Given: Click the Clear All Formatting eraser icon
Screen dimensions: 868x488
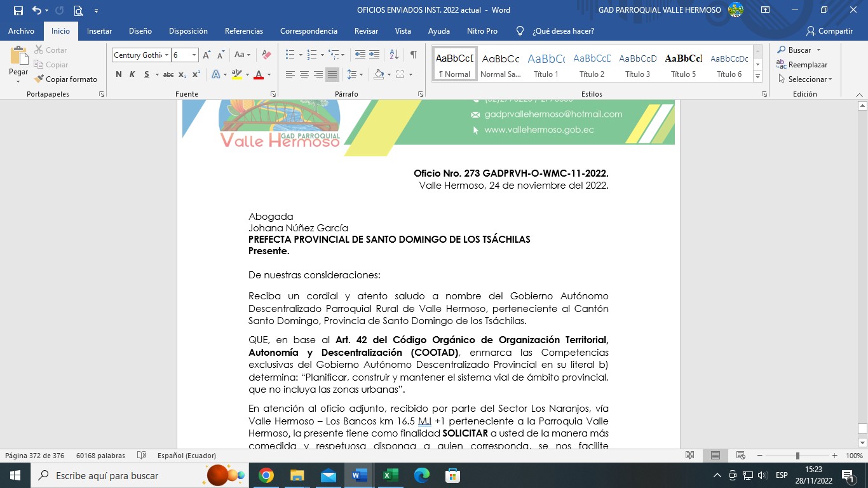Looking at the screenshot, I should point(266,55).
